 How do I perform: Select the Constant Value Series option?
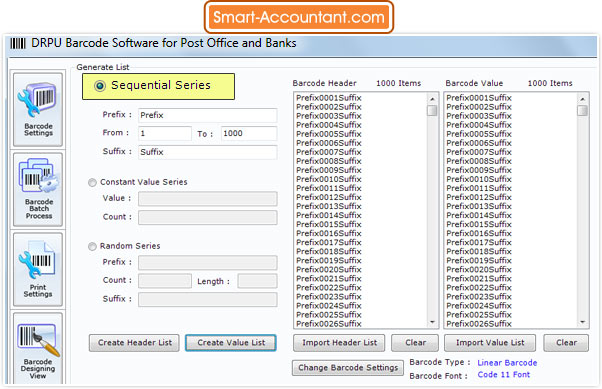92,182
